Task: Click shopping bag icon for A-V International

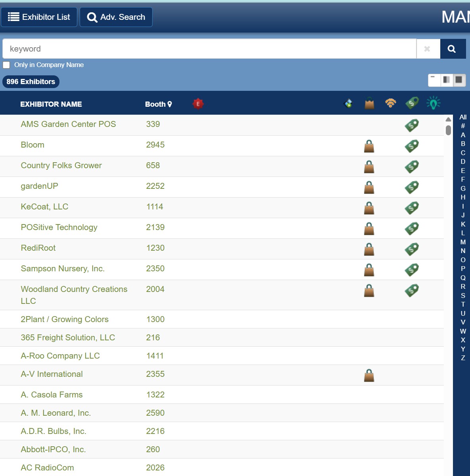Action: coord(369,376)
